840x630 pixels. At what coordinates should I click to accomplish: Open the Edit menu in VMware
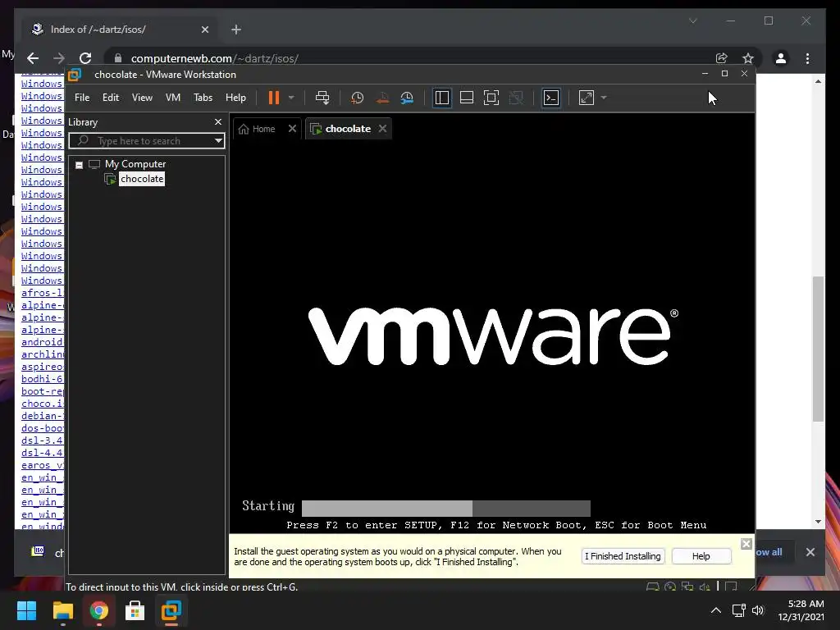point(111,98)
